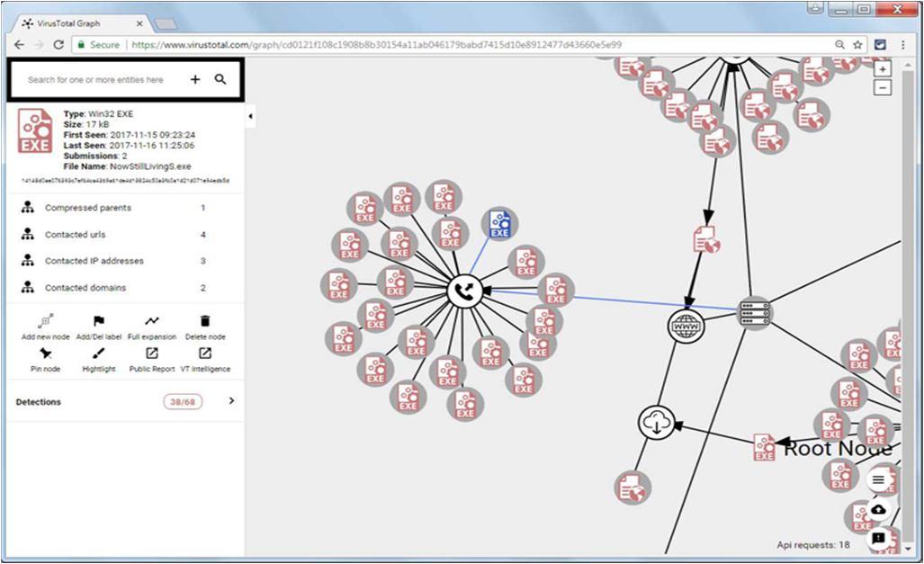
Task: Collapse the left sidebar panel arrow
Action: click(x=250, y=116)
